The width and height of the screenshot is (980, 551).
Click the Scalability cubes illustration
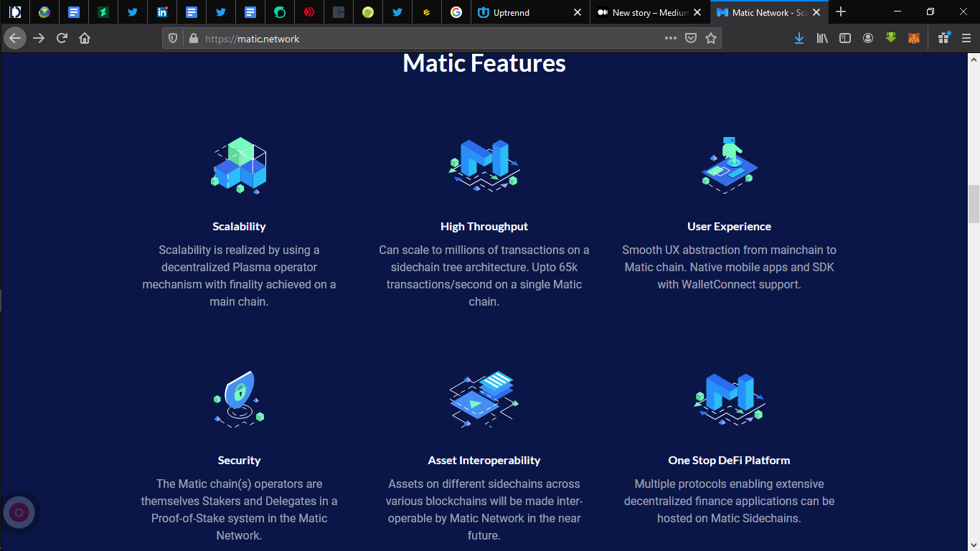point(240,166)
